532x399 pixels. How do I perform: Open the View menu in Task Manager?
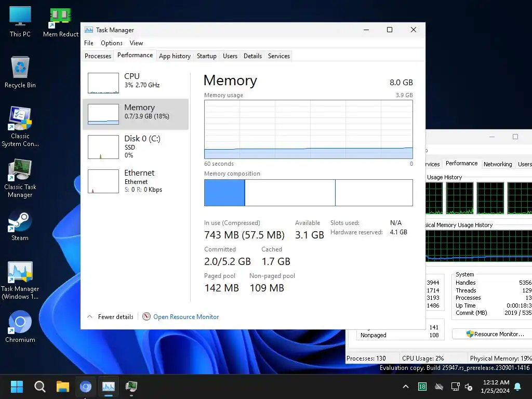click(x=136, y=43)
